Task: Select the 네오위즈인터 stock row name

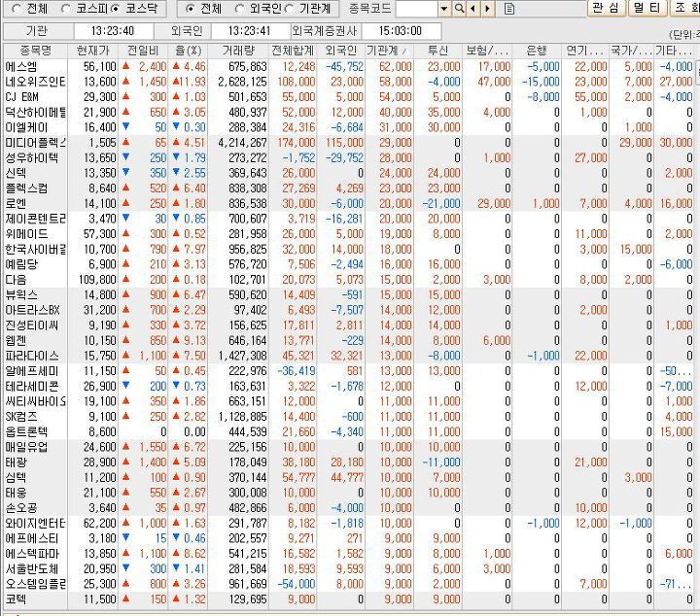Action: [x=35, y=82]
